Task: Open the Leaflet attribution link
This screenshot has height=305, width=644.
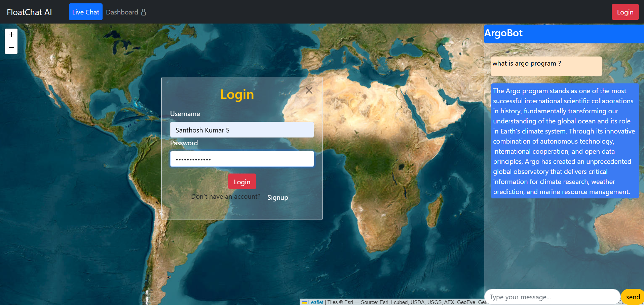Action: 315,302
